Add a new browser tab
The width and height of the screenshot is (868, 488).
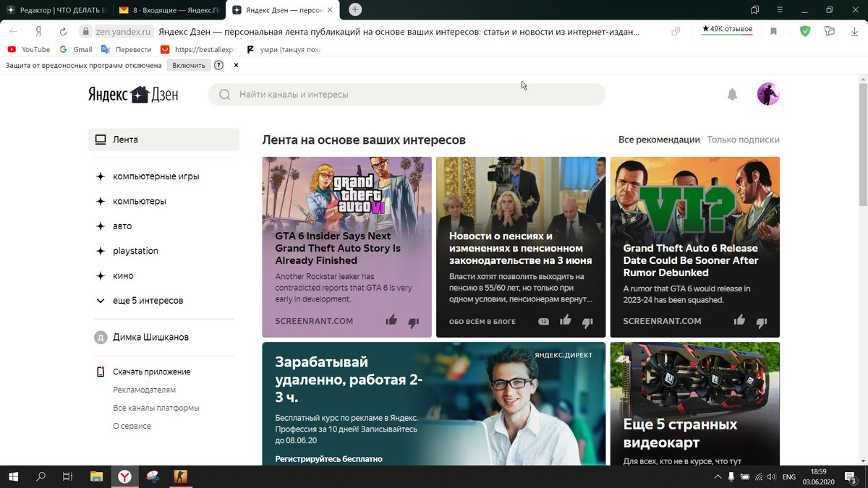pyautogui.click(x=355, y=9)
